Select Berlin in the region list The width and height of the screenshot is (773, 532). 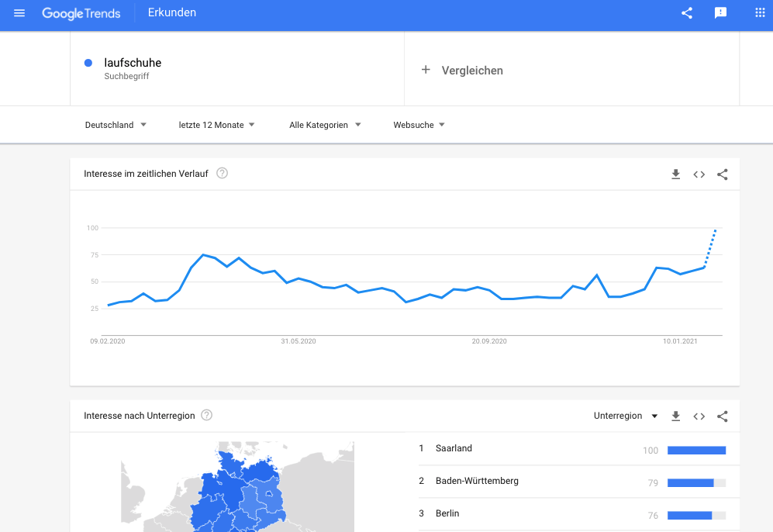578,513
